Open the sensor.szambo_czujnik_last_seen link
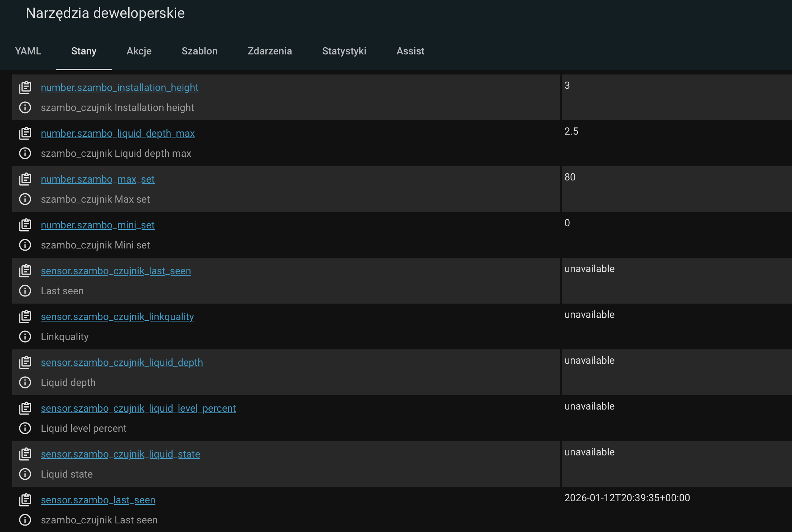Viewport: 792px width, 532px height. (x=116, y=271)
